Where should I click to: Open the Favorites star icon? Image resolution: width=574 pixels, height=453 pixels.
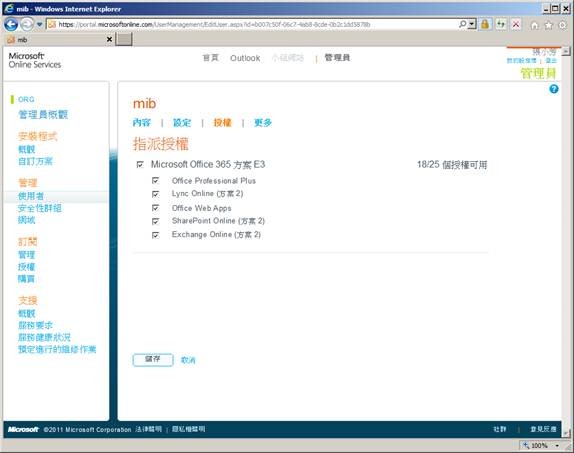(548, 25)
